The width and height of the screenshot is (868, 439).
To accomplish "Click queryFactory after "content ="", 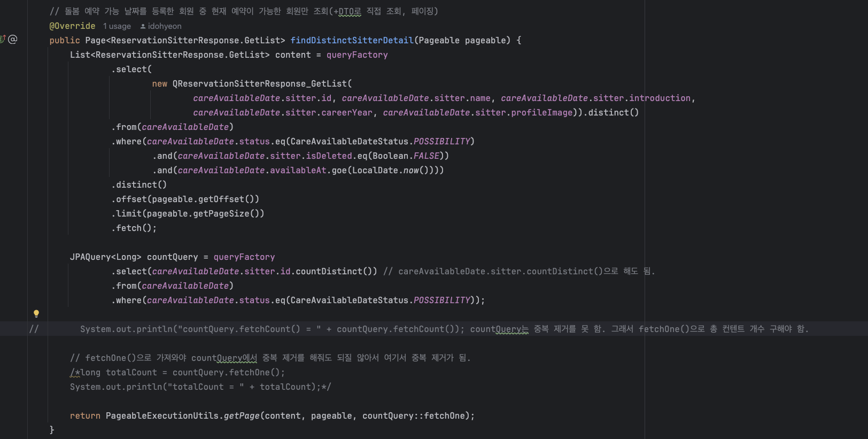I will (x=357, y=55).
